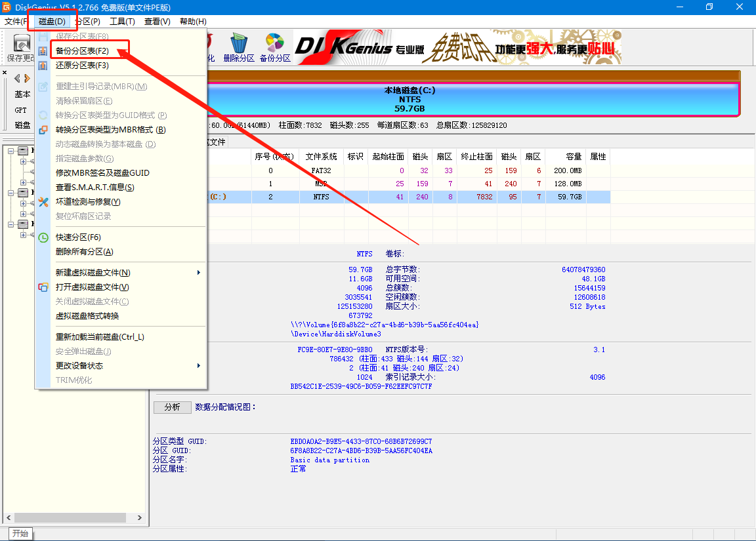Open the 查看(V) menu
The image size is (756, 541).
[157, 21]
